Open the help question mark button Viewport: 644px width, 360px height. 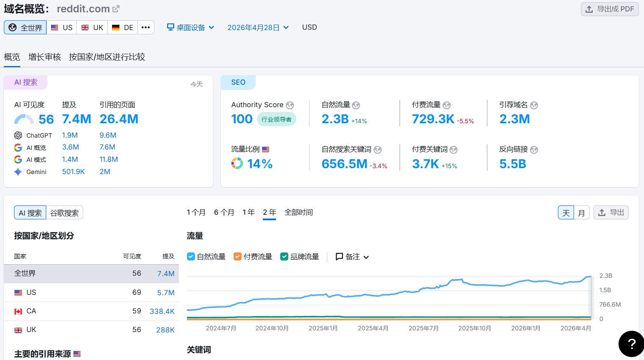(631, 343)
